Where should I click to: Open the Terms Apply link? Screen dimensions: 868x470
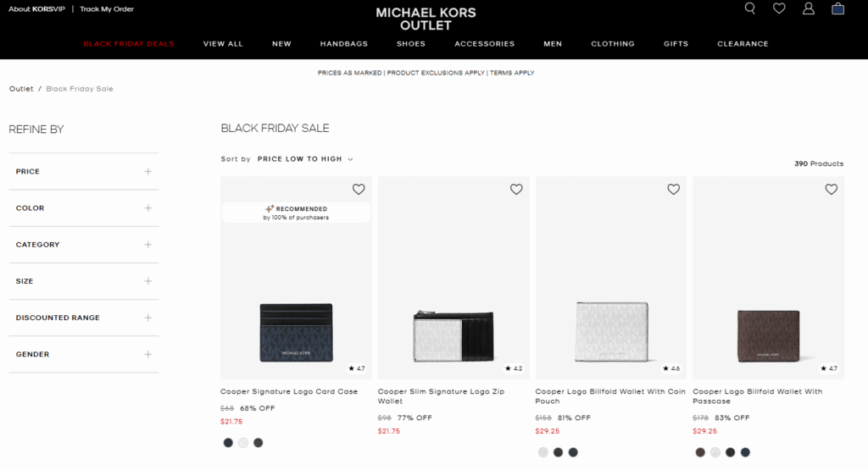pyautogui.click(x=512, y=73)
